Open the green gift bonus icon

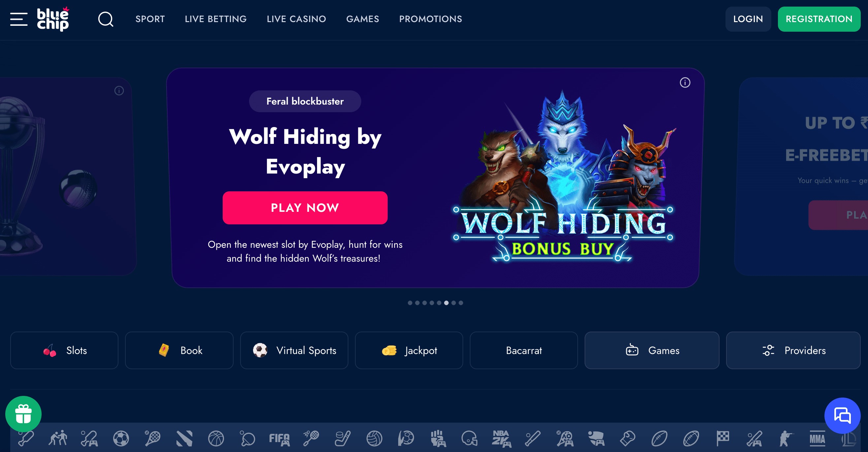23,414
